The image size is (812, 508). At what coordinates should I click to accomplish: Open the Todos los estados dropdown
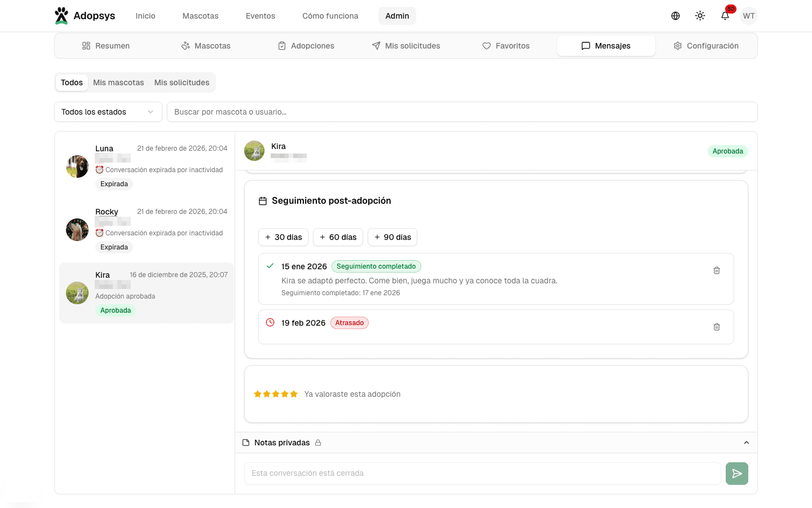[108, 112]
